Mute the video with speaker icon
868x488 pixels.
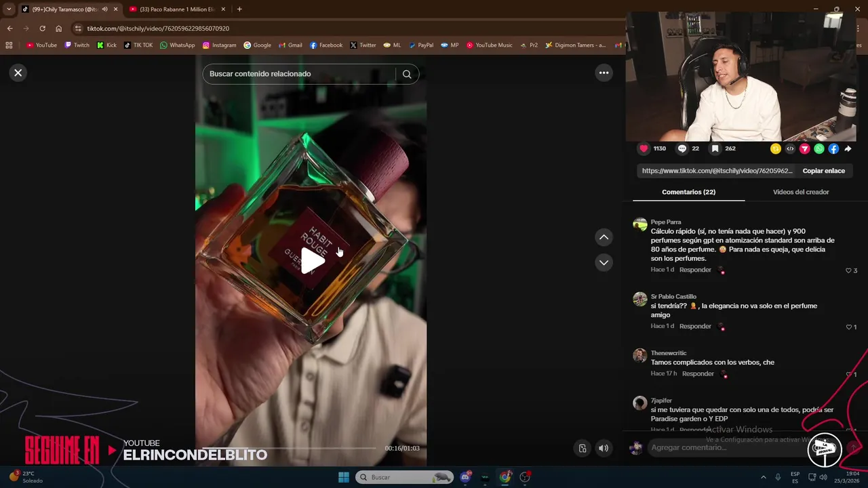(x=603, y=448)
